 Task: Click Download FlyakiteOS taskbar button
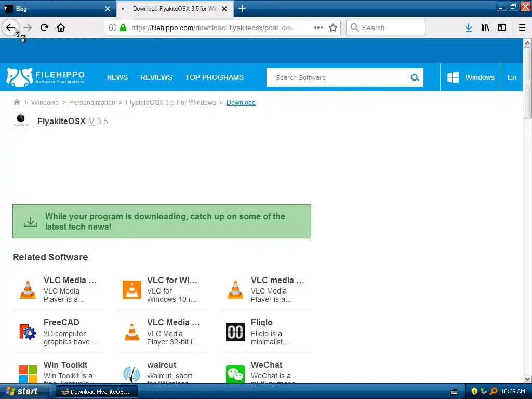(x=96, y=392)
